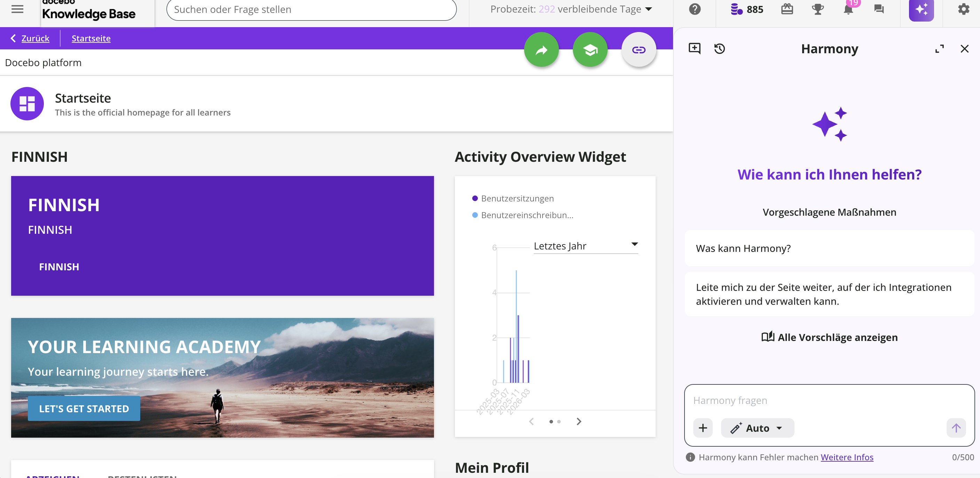Click the Zurück back link
This screenshot has width=980, height=478.
tap(35, 38)
